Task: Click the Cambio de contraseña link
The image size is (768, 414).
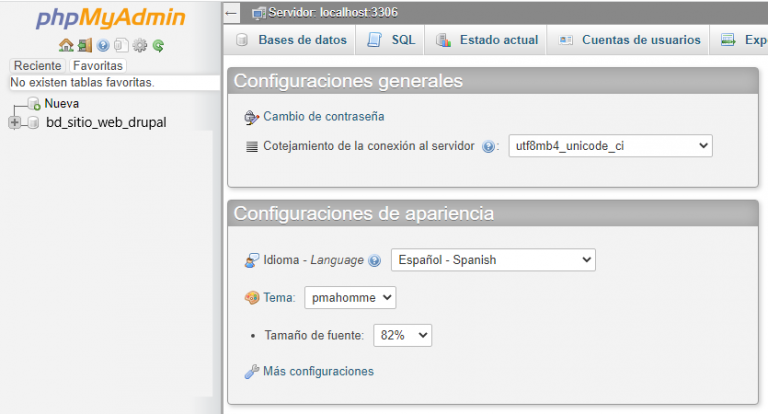Action: pos(323,116)
